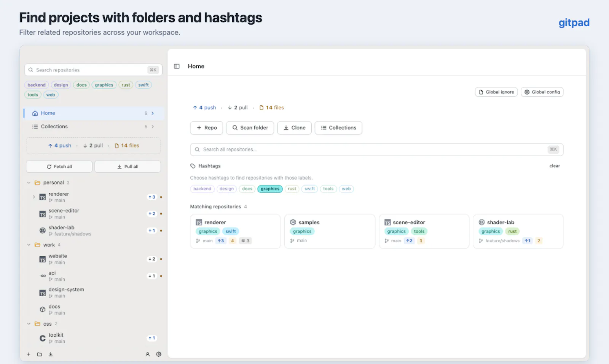Open Collections in the sidebar
Screen dimensions: 609x364
94,127
